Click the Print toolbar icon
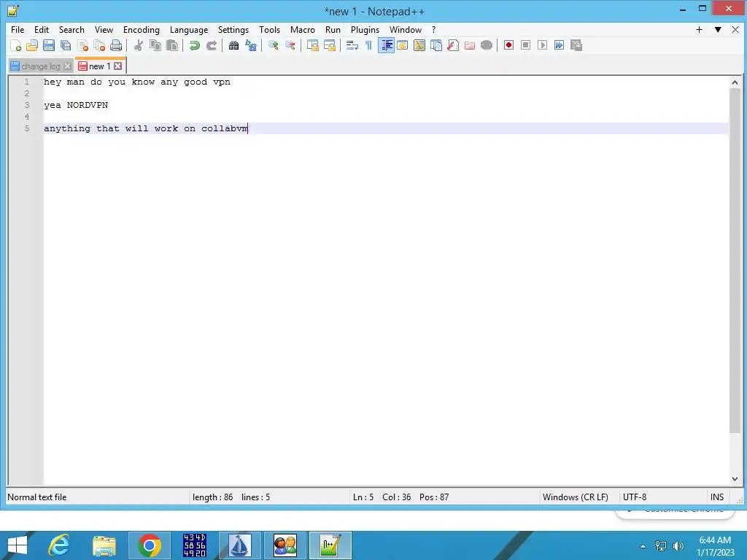Screen dimensions: 747x560 click(x=116, y=45)
